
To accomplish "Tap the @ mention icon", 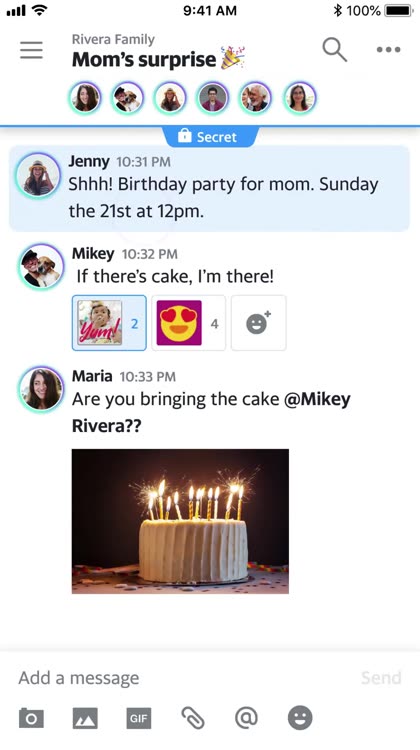I will [x=246, y=718].
